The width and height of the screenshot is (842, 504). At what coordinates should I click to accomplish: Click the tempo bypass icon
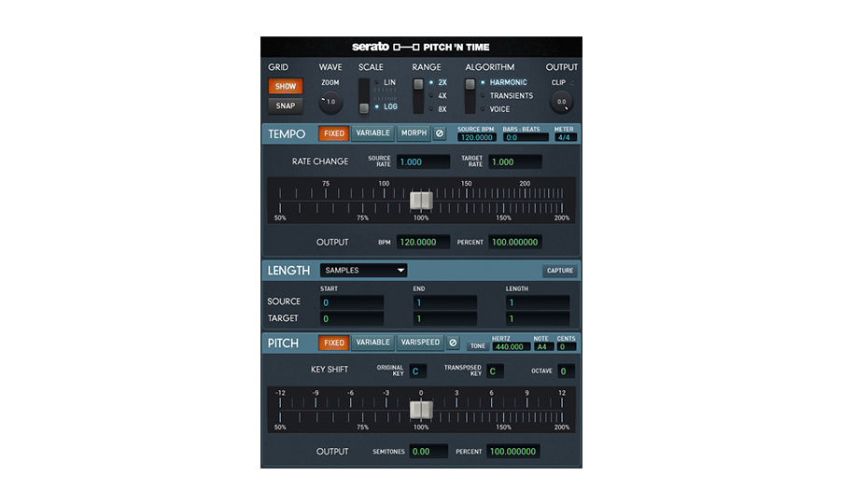point(440,133)
